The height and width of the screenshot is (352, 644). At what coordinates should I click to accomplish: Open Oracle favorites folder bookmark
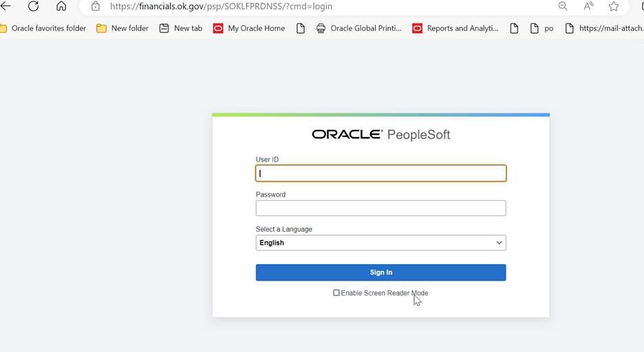43,28
